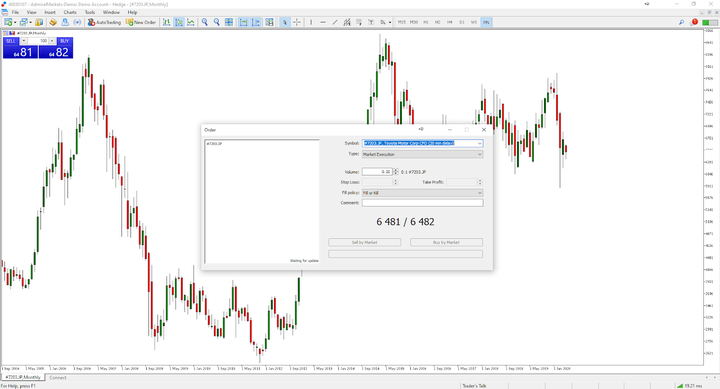Switch to candlestick chart display
Screen dimensions: 720x389
[179, 22]
